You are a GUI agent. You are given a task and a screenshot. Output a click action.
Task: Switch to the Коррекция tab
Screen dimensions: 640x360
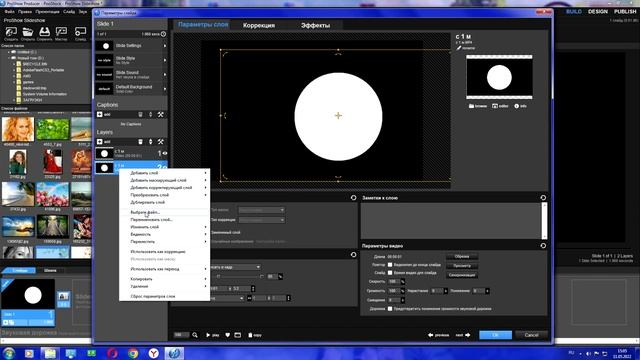[259, 25]
